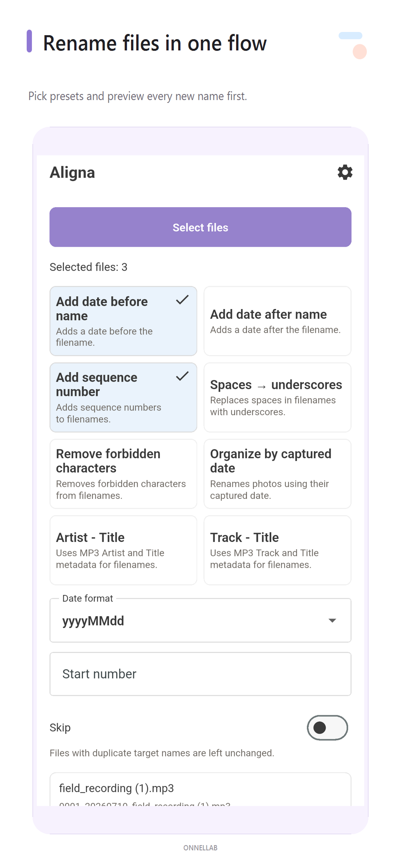Viewport: 401px width, 868px height.
Task: Click the purple accent bar beside headline
Action: (x=29, y=41)
